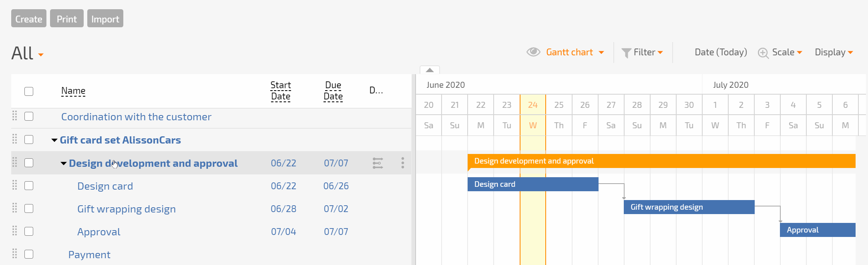Collapse the Gift card set AlissonCars group
Screen dimensions: 868x265
(x=54, y=140)
